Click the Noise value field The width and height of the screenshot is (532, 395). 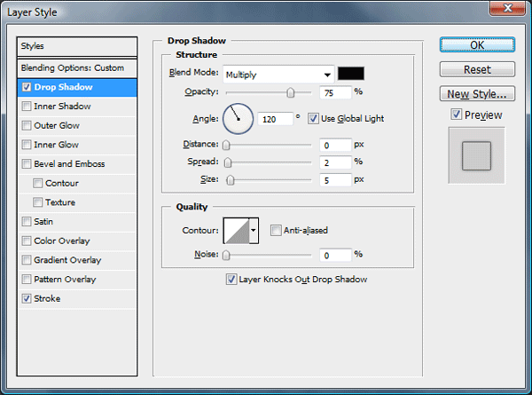(x=335, y=255)
